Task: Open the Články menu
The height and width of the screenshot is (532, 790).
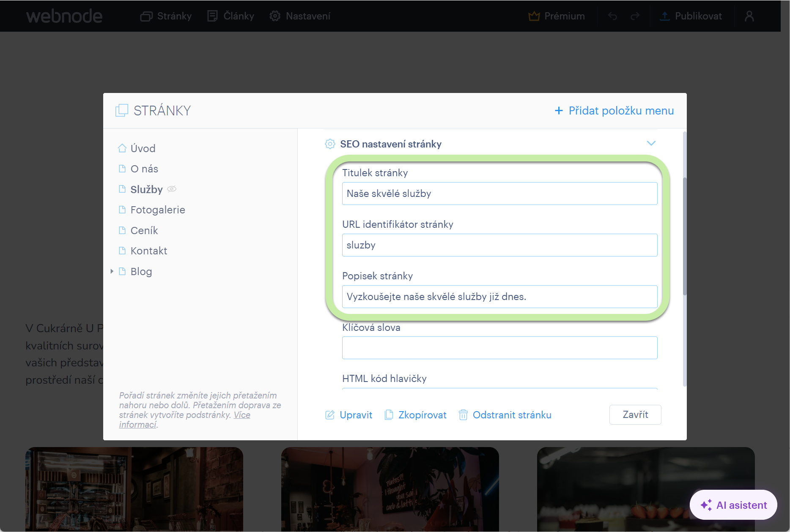Action: tap(231, 16)
